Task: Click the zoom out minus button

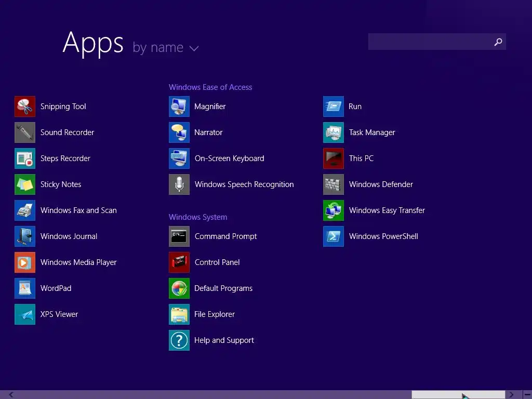Action: 527,395
